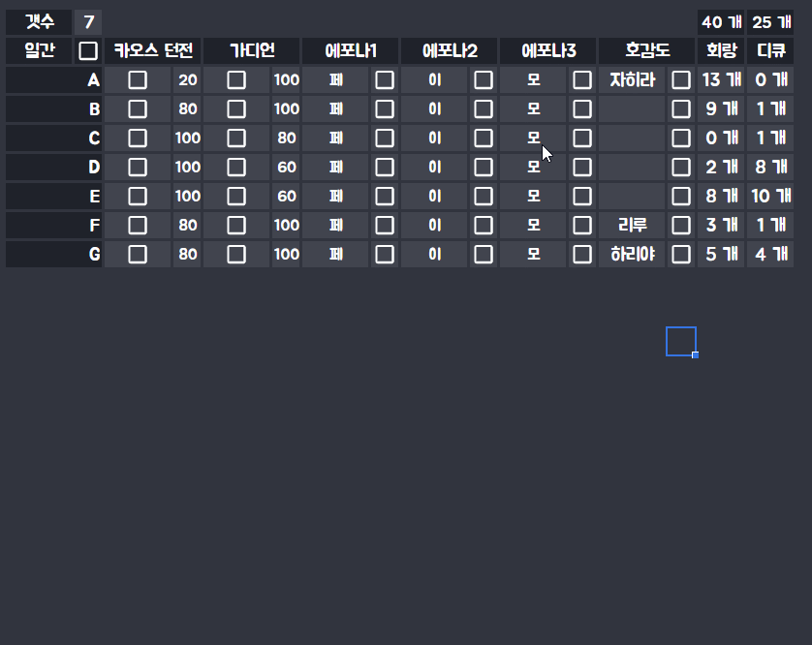Select the empty blue-outlined cell below the table
Screen dimensions: 812x645
(680, 341)
